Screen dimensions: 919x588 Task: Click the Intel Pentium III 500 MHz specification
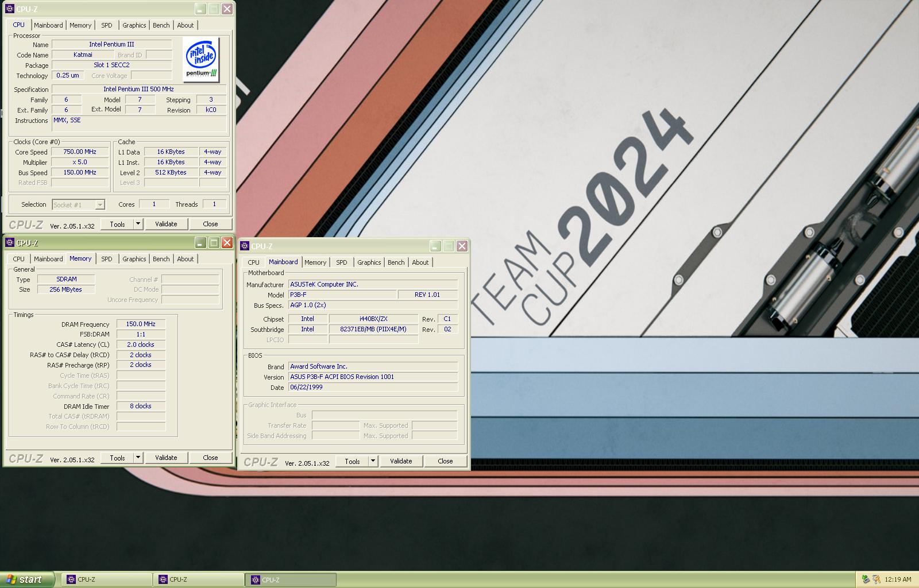138,90
